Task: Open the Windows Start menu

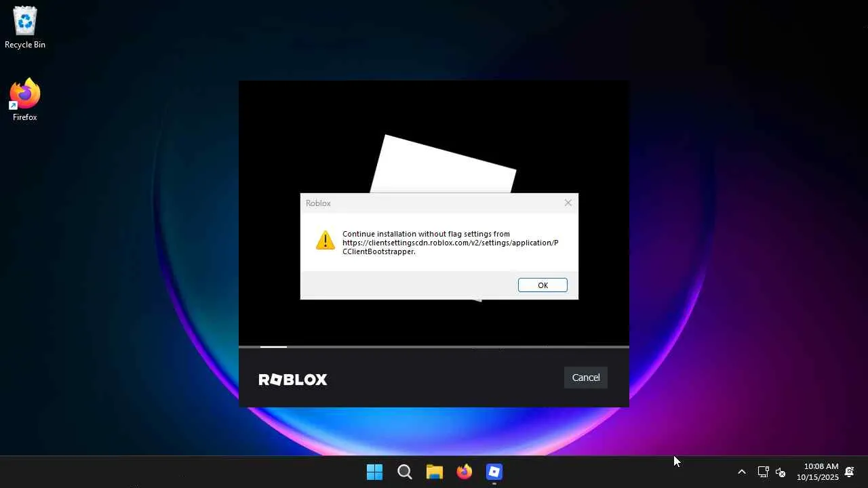Action: (x=374, y=472)
